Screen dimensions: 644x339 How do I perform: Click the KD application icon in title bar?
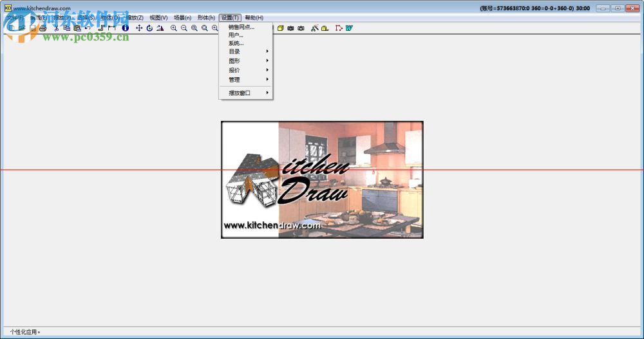[8, 8]
